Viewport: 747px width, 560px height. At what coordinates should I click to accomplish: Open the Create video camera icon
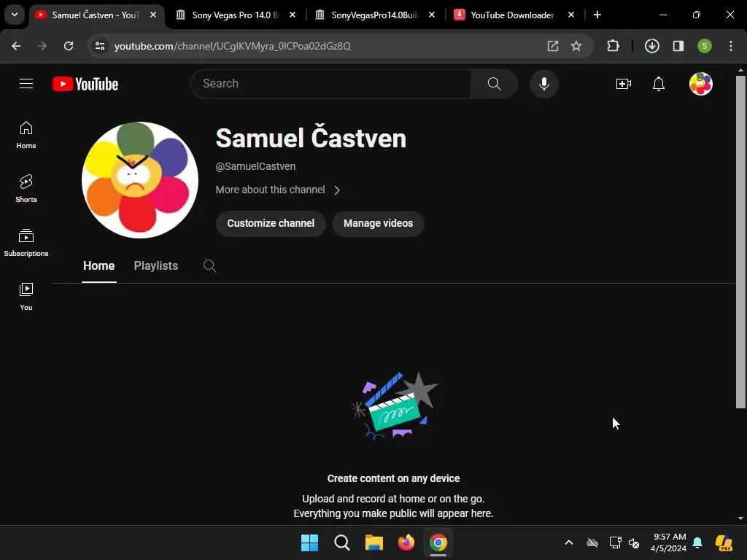[x=623, y=84]
